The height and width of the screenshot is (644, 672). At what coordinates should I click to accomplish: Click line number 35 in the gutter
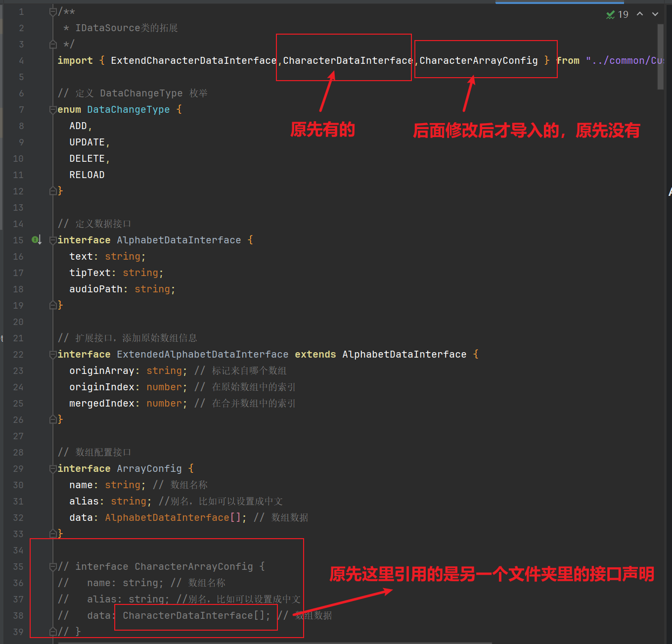18,566
